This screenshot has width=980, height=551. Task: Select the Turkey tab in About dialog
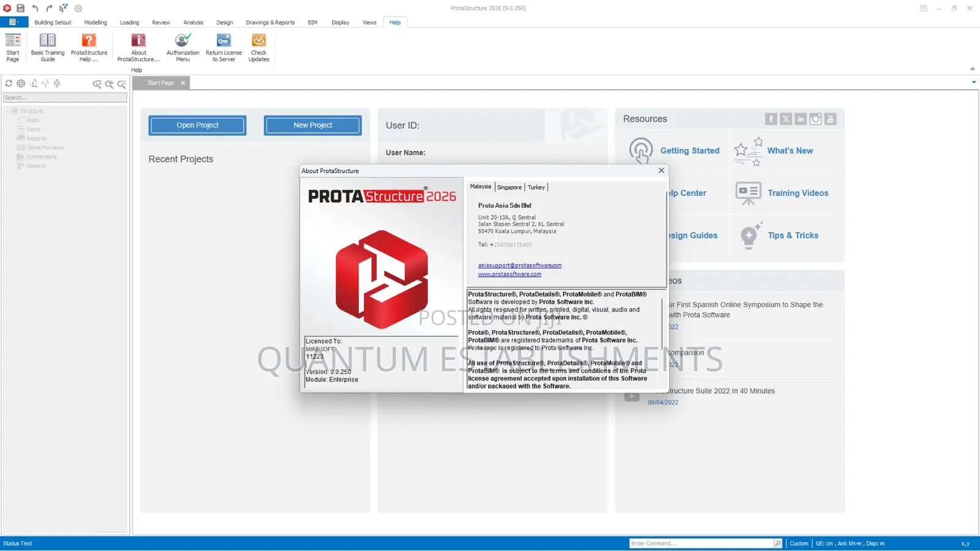point(536,187)
